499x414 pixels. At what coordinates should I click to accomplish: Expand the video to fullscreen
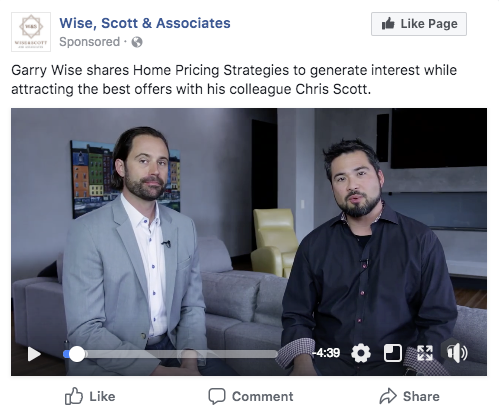[x=425, y=353]
